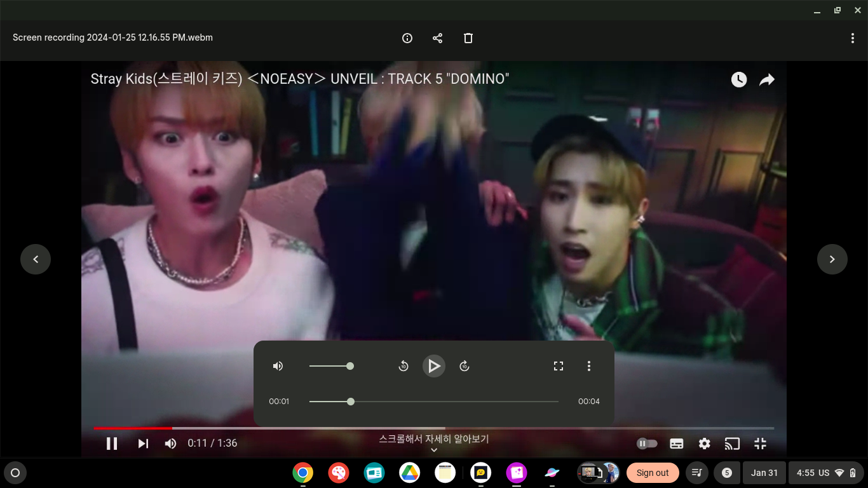Open the purple Gallery app shelf icon
Screen dimensions: 868x488
click(517, 473)
